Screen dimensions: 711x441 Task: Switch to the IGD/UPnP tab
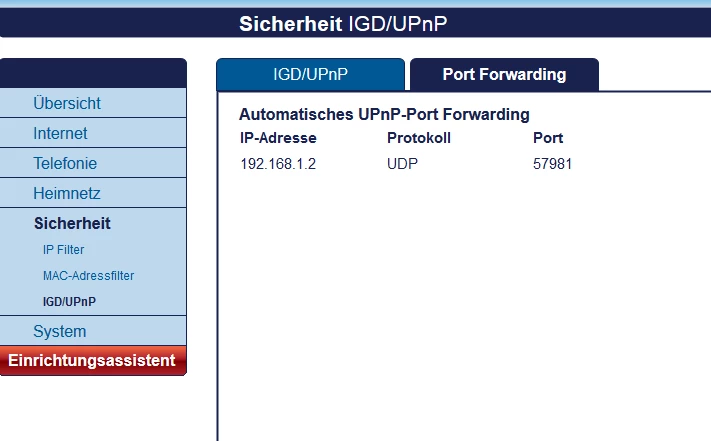pyautogui.click(x=310, y=74)
